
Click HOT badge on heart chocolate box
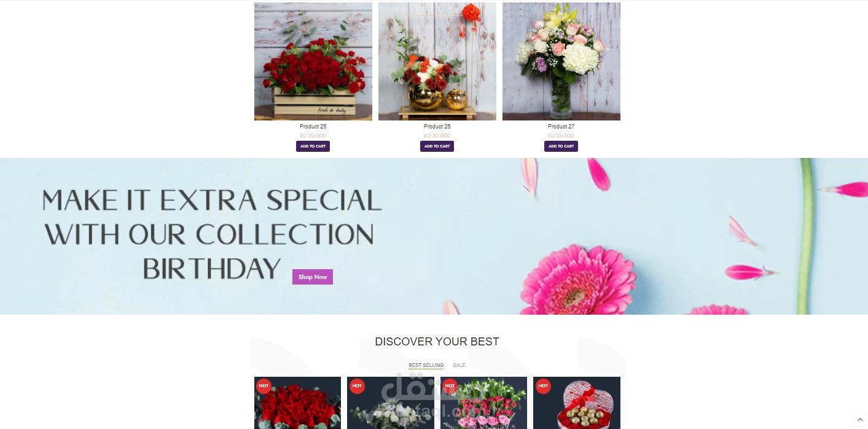click(542, 386)
